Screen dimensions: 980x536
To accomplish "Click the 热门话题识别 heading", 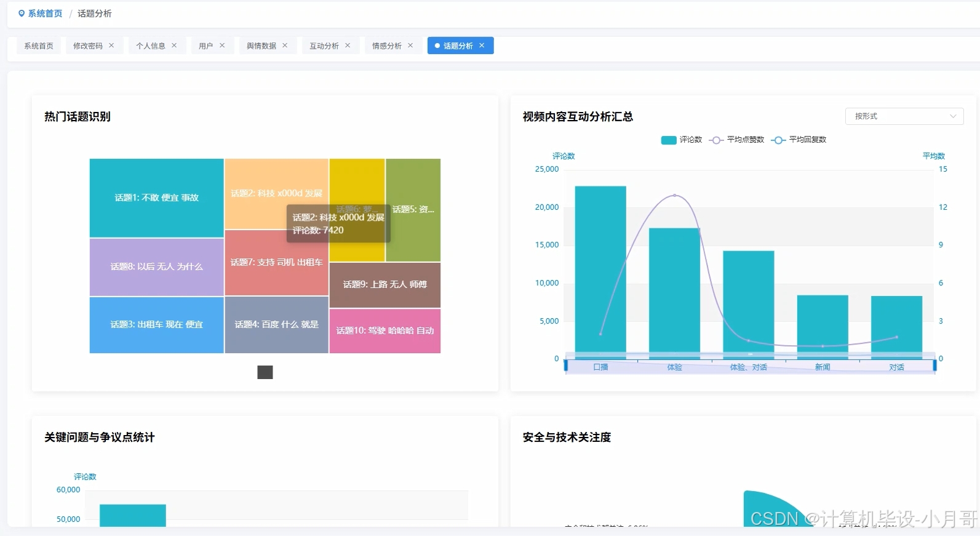I will point(78,117).
